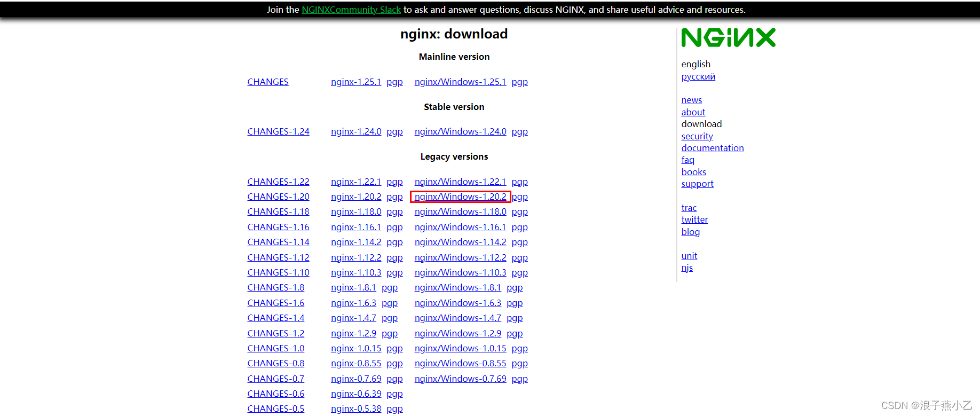Open the books page

coord(693,172)
